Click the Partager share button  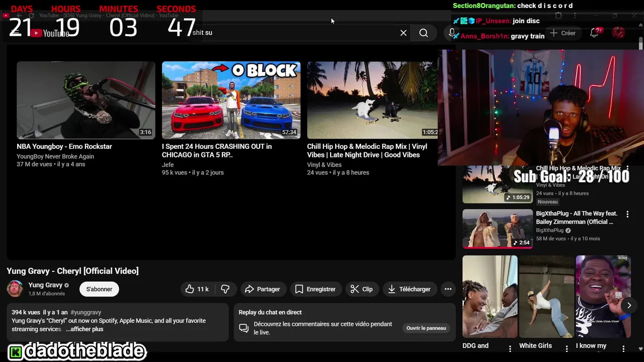262,289
